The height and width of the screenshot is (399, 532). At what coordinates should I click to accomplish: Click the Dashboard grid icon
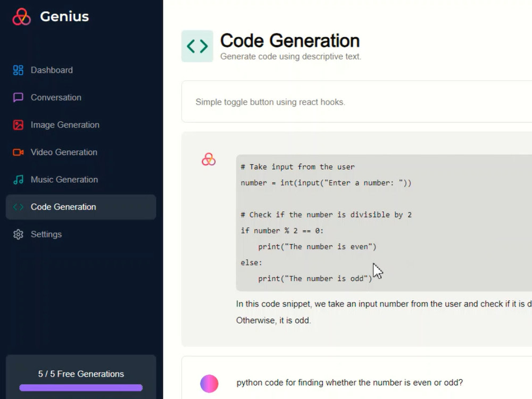tap(18, 70)
